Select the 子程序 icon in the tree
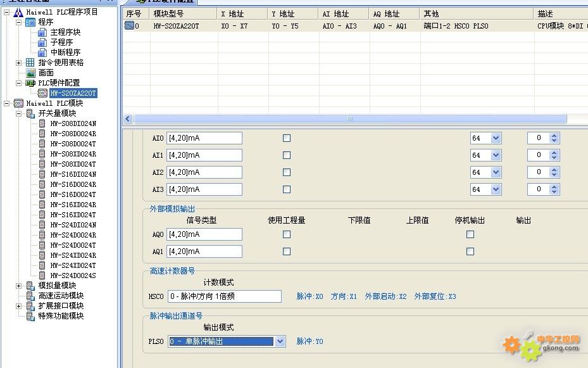This screenshot has width=588, height=368. click(43, 43)
